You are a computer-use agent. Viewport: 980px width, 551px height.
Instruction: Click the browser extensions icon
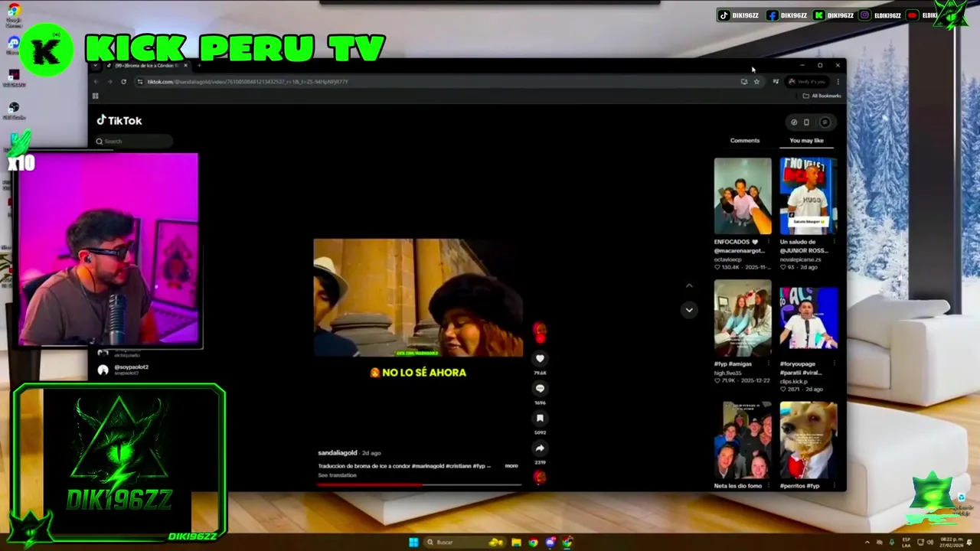[776, 82]
